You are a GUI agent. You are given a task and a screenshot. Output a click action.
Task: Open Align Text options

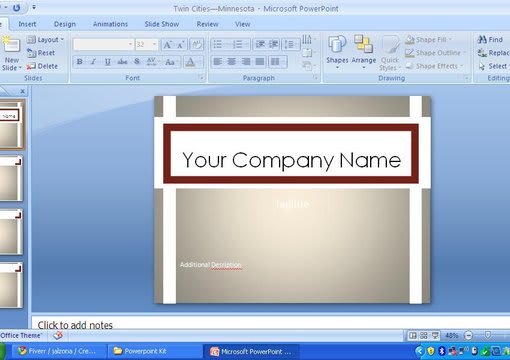308,53
